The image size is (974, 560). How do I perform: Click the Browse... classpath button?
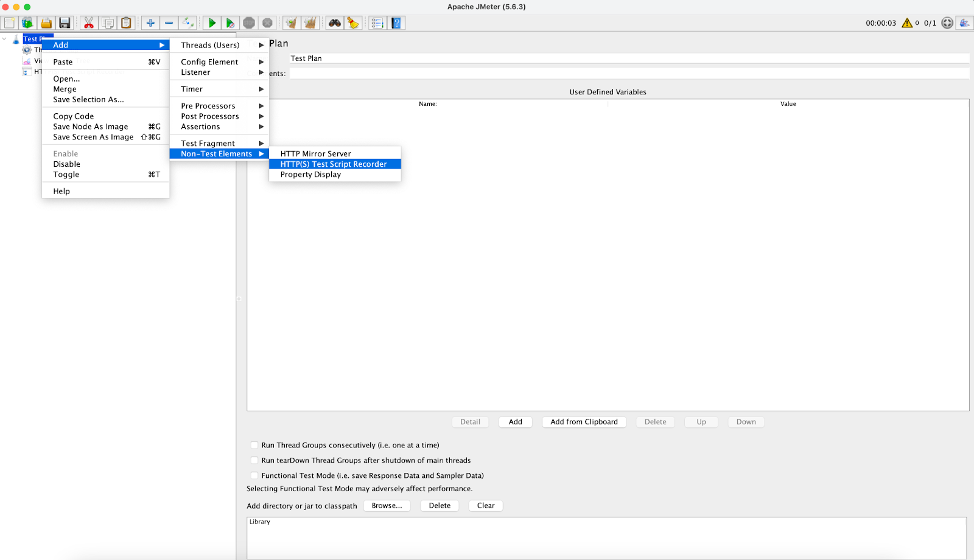tap(387, 506)
